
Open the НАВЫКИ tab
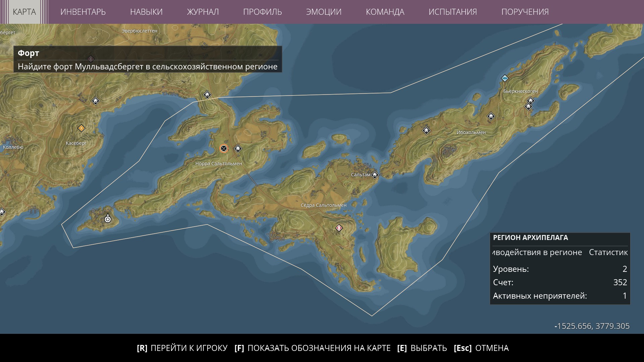click(146, 12)
